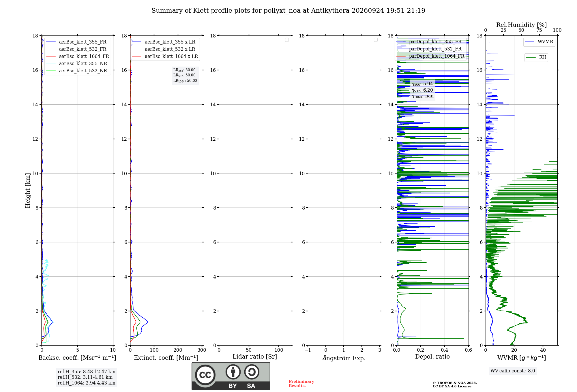Click the η355: 5.94 annotation
The width and height of the screenshot is (577, 392).
pos(422,84)
